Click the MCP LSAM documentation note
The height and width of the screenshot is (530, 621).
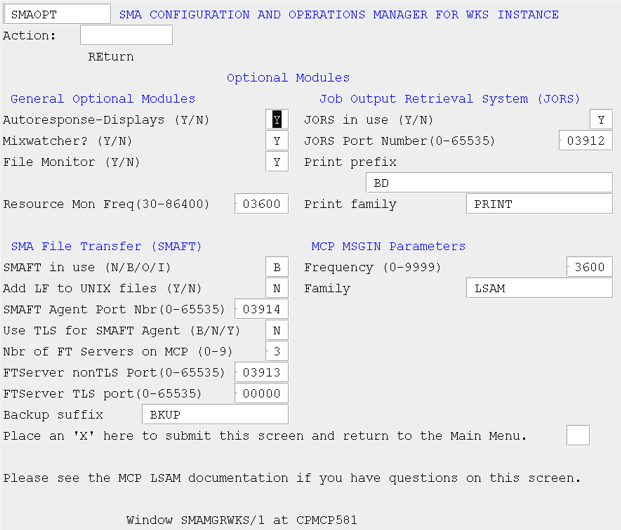click(292, 478)
